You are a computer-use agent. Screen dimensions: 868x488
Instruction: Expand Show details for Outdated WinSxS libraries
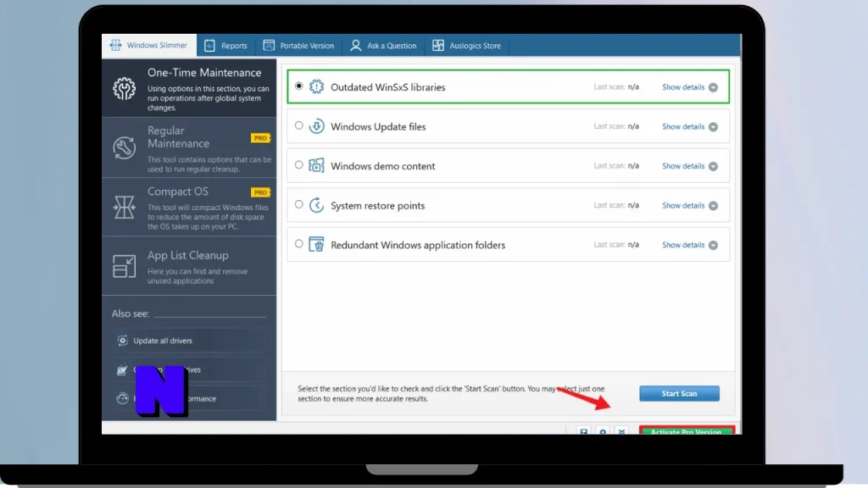[690, 87]
